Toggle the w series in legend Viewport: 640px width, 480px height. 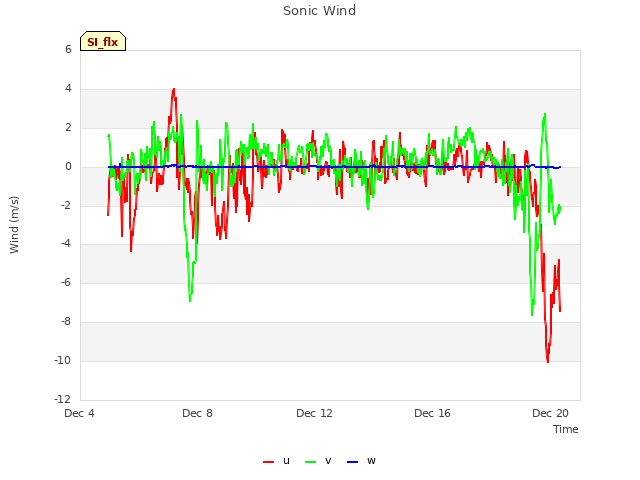(x=361, y=461)
